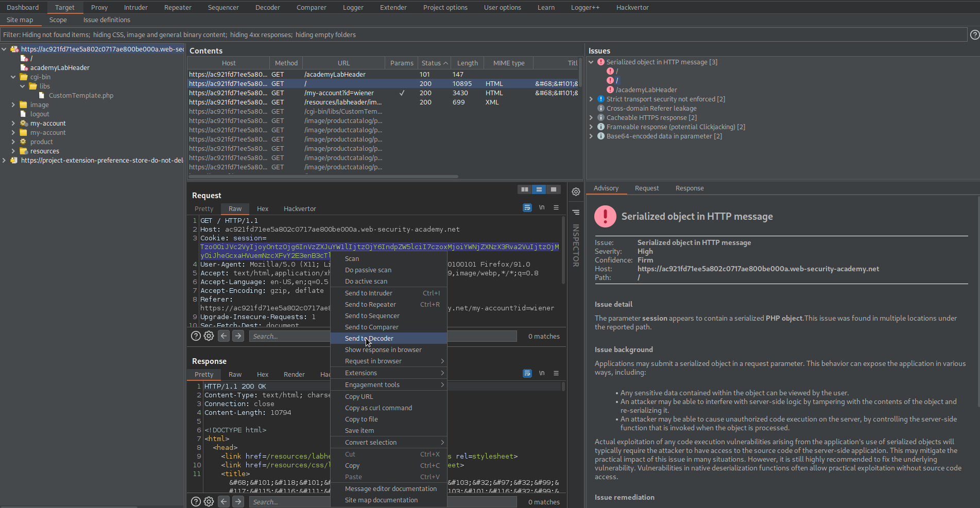Choose Send to Repeater in context menu
980x508 pixels.
(388, 304)
